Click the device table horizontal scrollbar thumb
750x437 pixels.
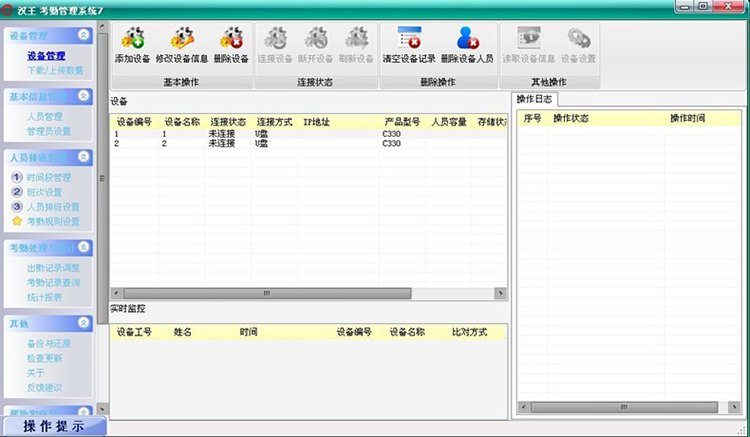click(x=267, y=293)
